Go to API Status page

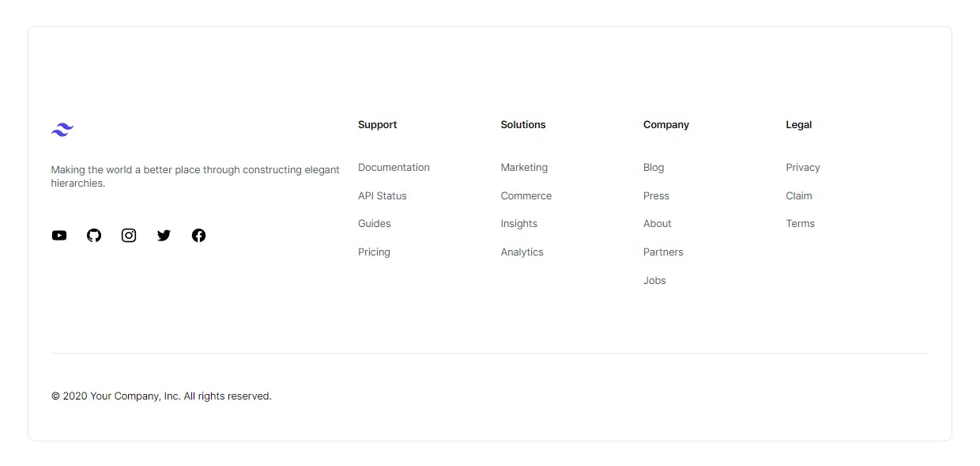pyautogui.click(x=383, y=195)
